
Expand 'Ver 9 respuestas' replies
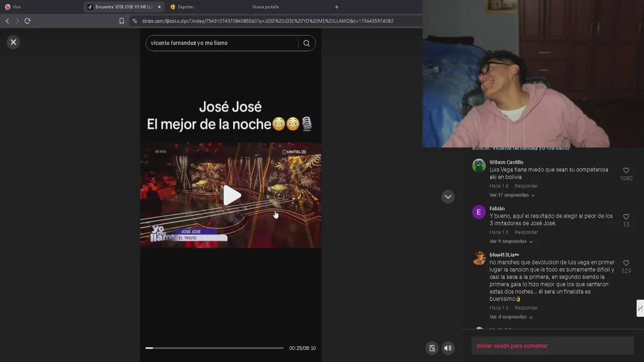[x=511, y=241]
